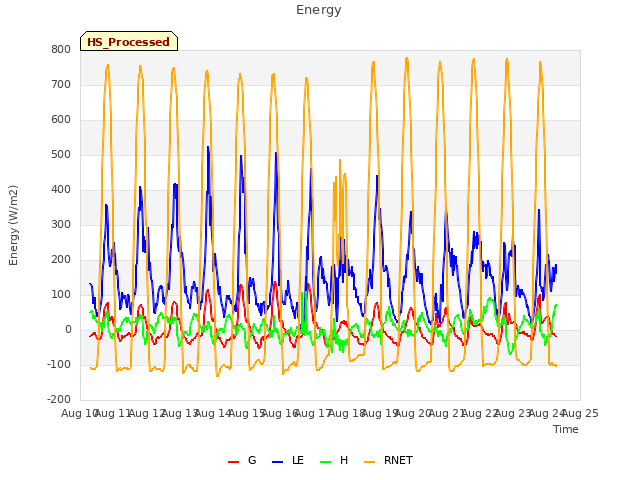Click the HS_Processed annotation box

[x=129, y=41]
